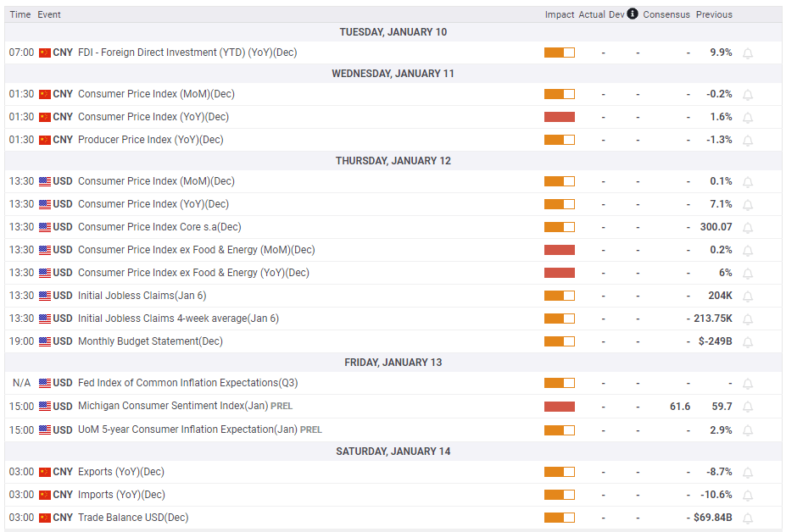
Task: Click consensus value 61.6
Action: pos(680,407)
